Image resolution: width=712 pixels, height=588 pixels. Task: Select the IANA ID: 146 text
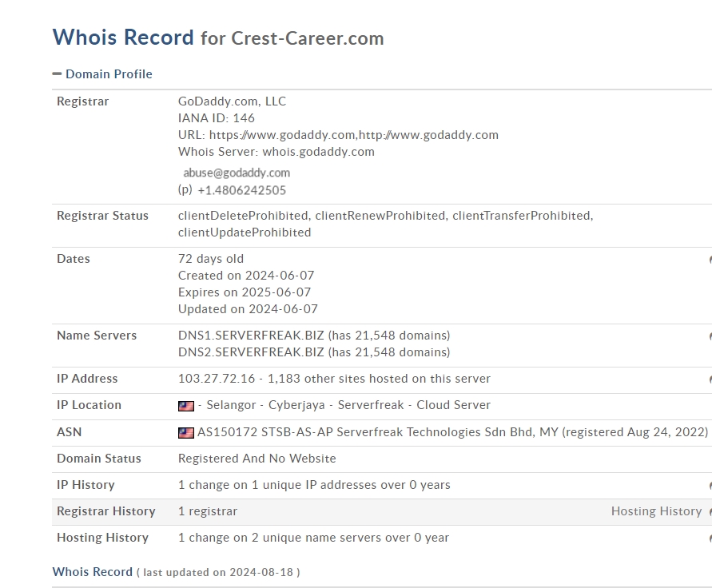coord(216,118)
